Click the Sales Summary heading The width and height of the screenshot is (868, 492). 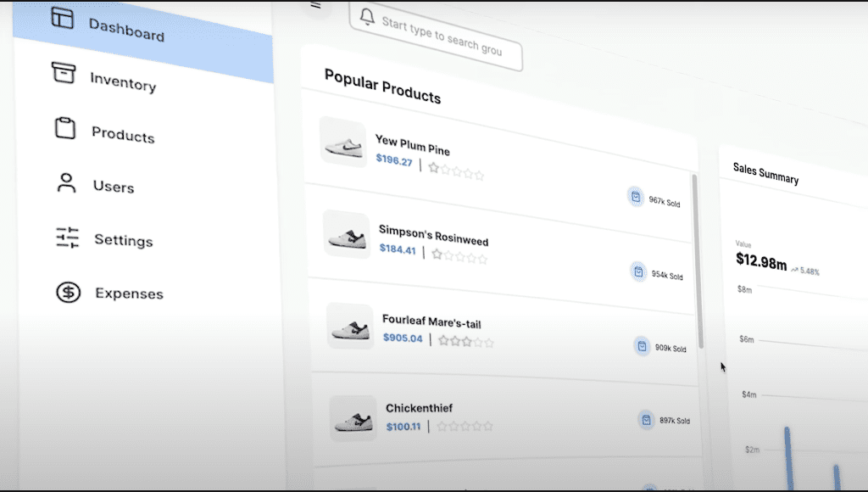pyautogui.click(x=765, y=173)
